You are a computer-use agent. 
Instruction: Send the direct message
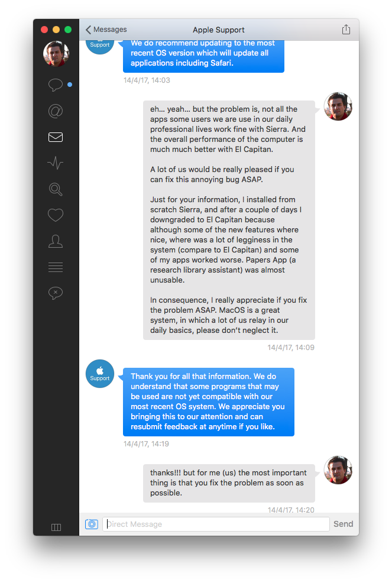click(x=344, y=524)
